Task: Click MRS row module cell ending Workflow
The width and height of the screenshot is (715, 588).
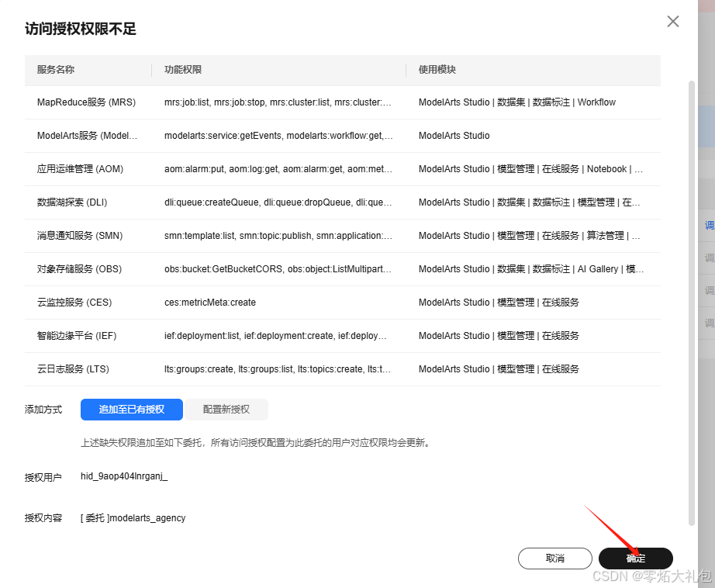Action: (517, 102)
